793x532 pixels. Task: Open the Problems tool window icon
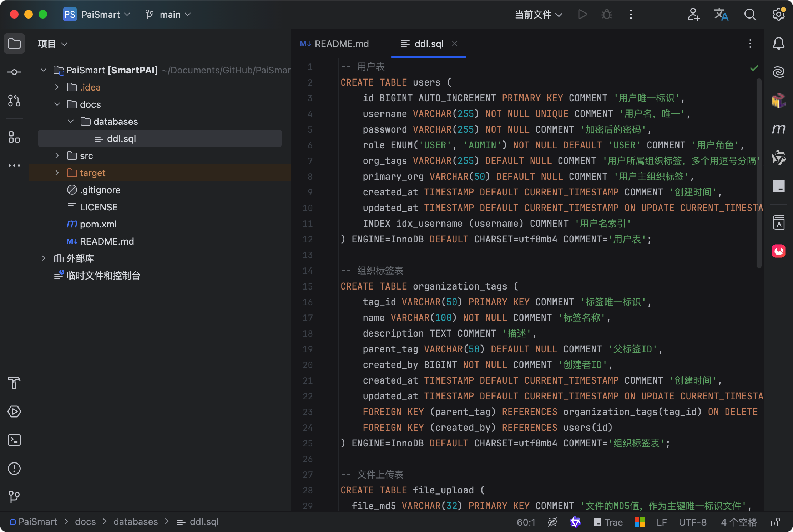(14, 469)
